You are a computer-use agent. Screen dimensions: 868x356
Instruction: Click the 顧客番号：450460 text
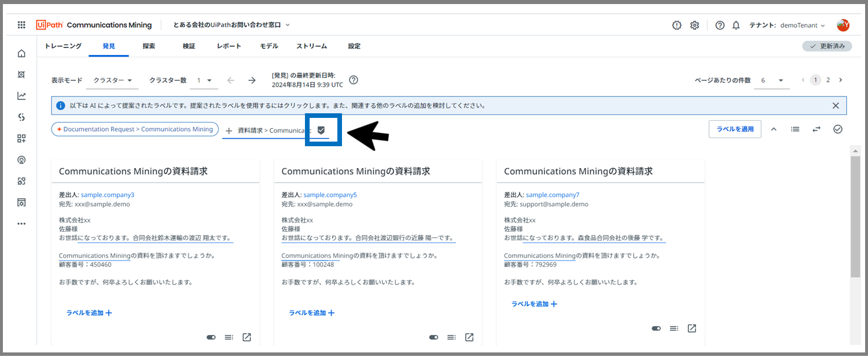click(85, 265)
